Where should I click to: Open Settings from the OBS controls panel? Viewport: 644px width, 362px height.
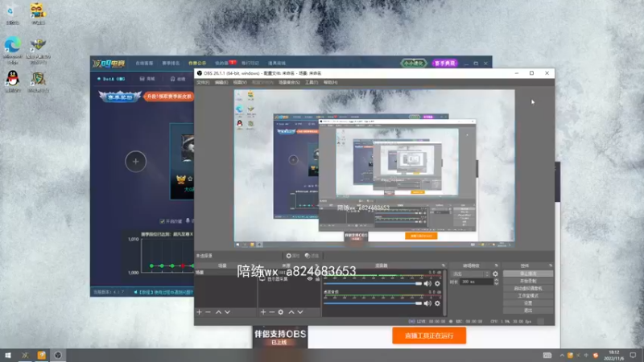point(528,303)
